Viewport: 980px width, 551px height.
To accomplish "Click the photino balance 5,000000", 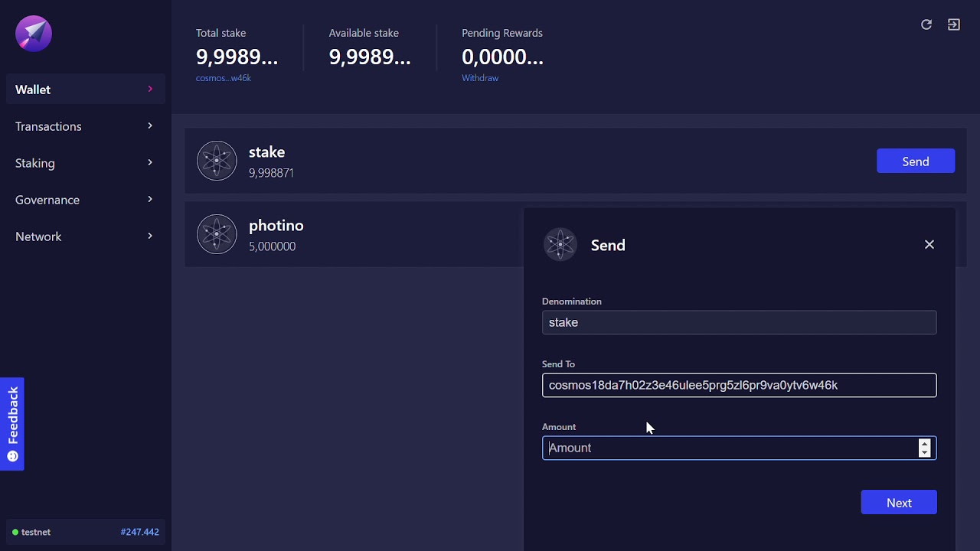I will click(272, 246).
